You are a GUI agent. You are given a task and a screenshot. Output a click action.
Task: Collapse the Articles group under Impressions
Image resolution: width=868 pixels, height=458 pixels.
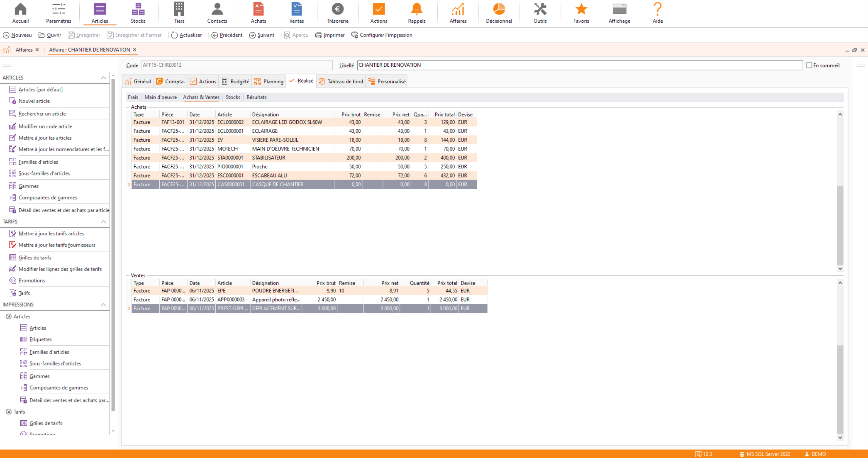pyautogui.click(x=9, y=316)
